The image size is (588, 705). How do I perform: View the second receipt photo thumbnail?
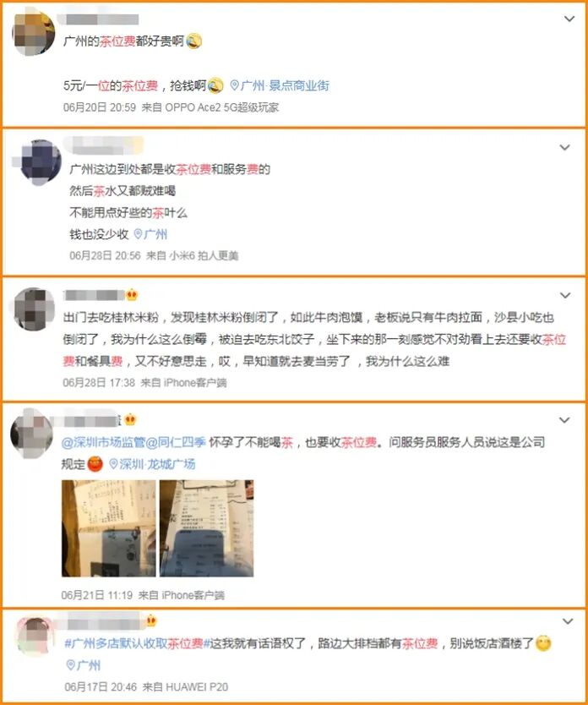(x=207, y=528)
